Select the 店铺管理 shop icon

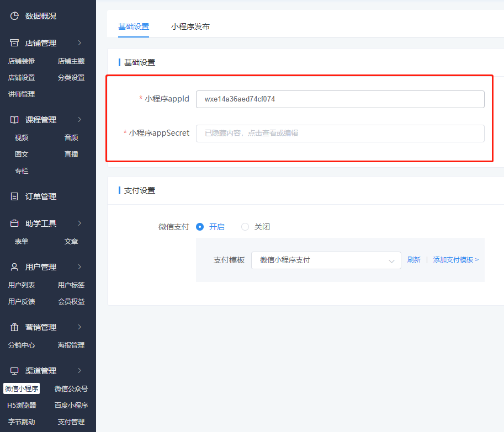coord(14,42)
